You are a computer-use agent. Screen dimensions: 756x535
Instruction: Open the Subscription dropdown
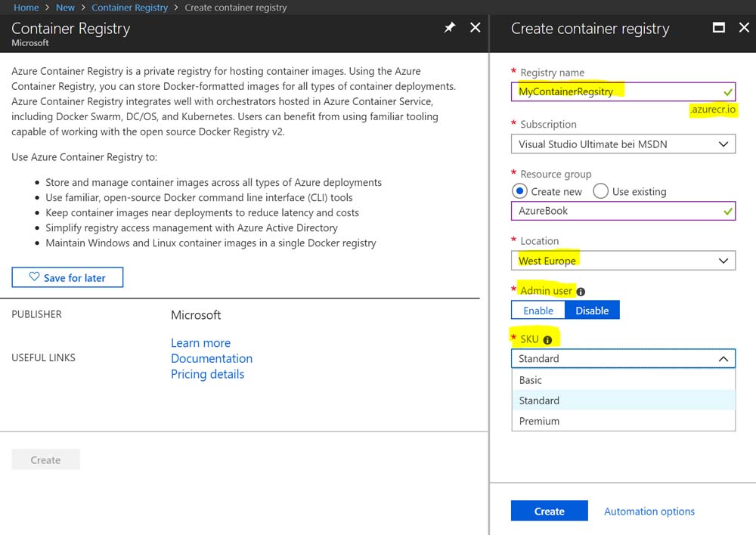click(623, 144)
